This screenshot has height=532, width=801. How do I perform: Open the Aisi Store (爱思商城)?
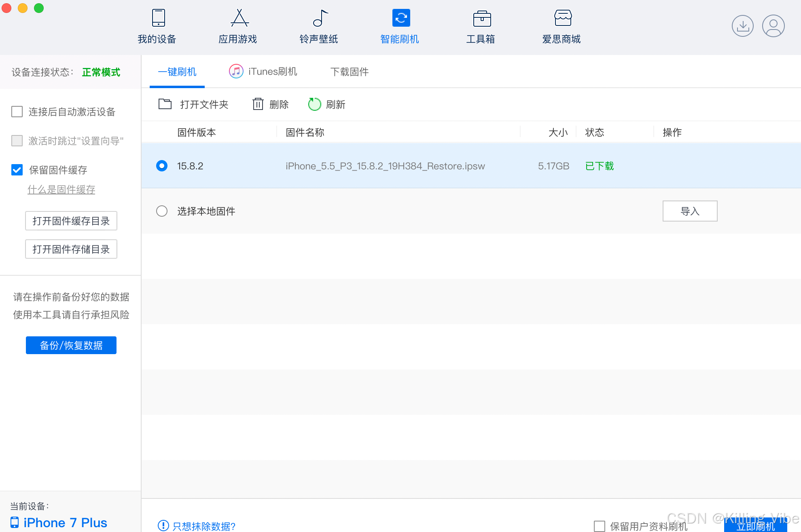(x=562, y=26)
